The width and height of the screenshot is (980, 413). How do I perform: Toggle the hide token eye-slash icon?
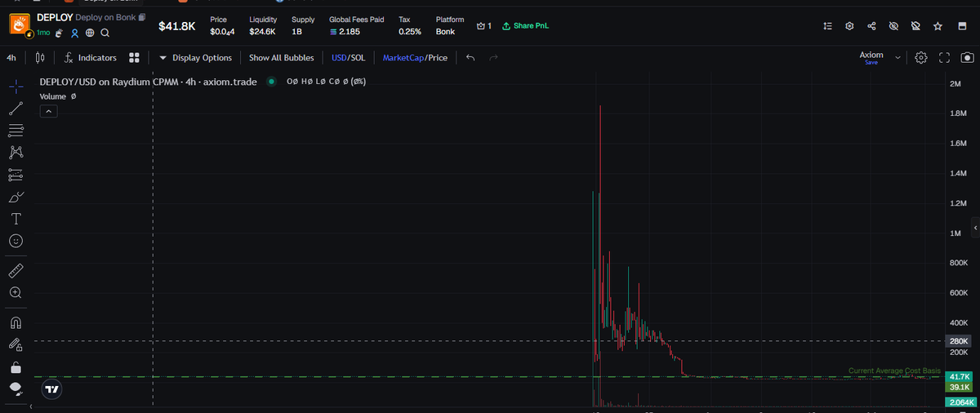[893, 26]
